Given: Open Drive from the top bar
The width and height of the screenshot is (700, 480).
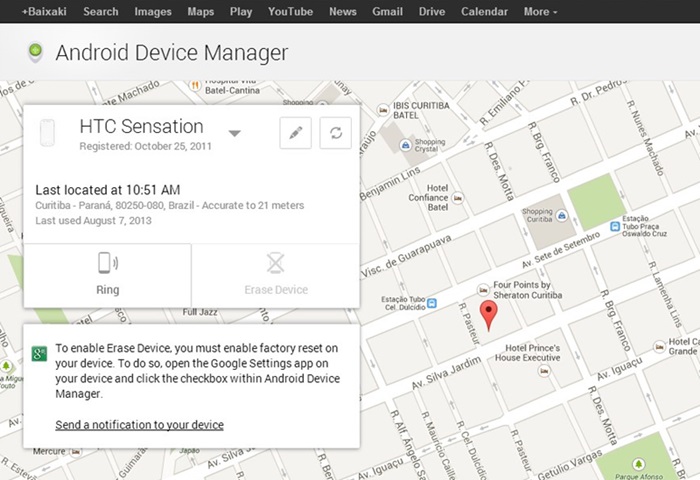Looking at the screenshot, I should tap(432, 12).
